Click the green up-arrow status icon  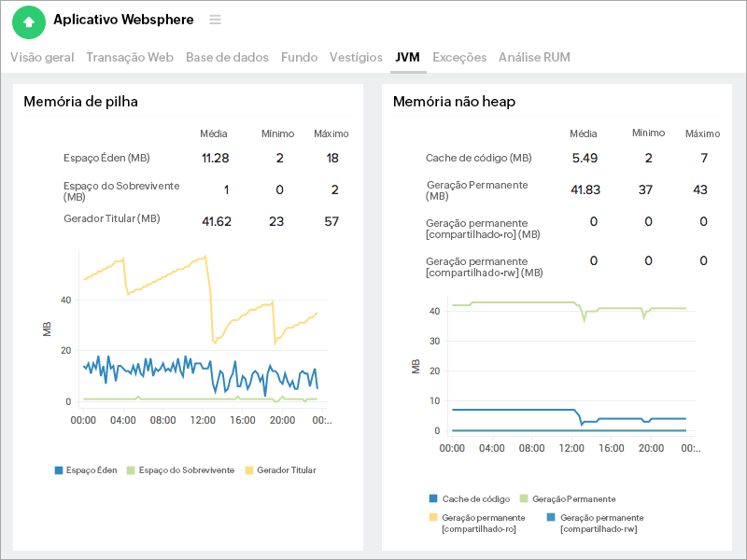click(29, 21)
